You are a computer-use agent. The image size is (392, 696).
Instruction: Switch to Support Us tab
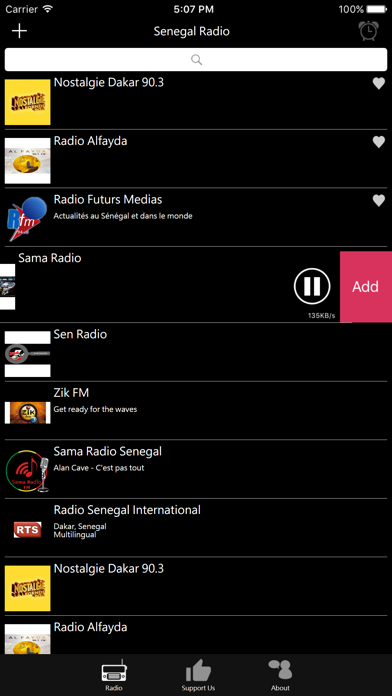[x=198, y=675]
